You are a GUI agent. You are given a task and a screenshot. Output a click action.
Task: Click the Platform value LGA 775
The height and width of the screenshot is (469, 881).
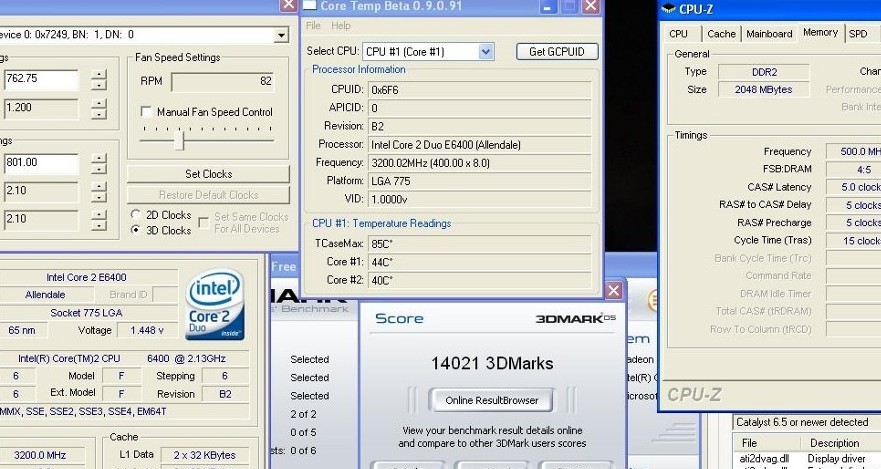480,181
